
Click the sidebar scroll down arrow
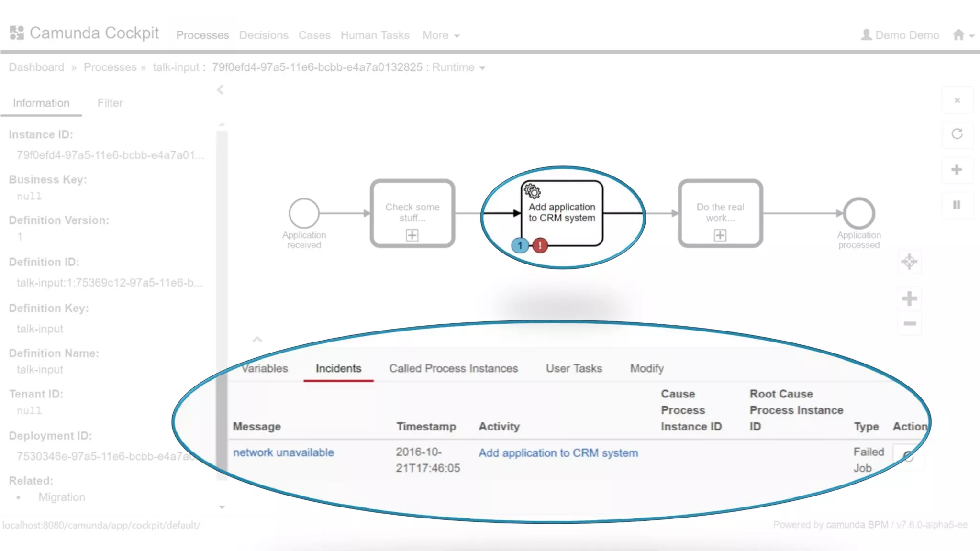[x=222, y=507]
